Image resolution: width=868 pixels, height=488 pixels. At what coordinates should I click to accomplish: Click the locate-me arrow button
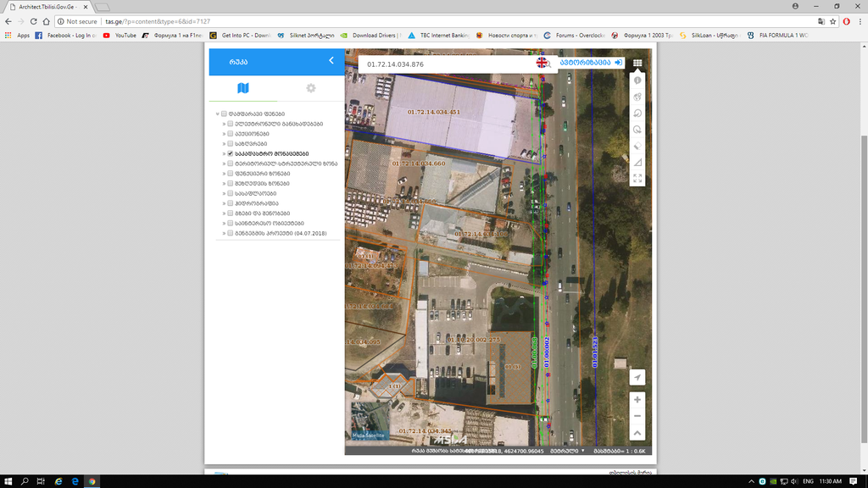(x=637, y=377)
